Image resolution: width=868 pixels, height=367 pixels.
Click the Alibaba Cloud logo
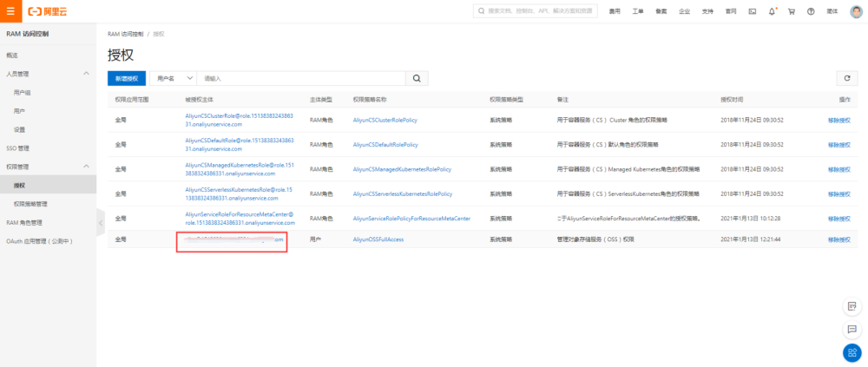[x=48, y=11]
